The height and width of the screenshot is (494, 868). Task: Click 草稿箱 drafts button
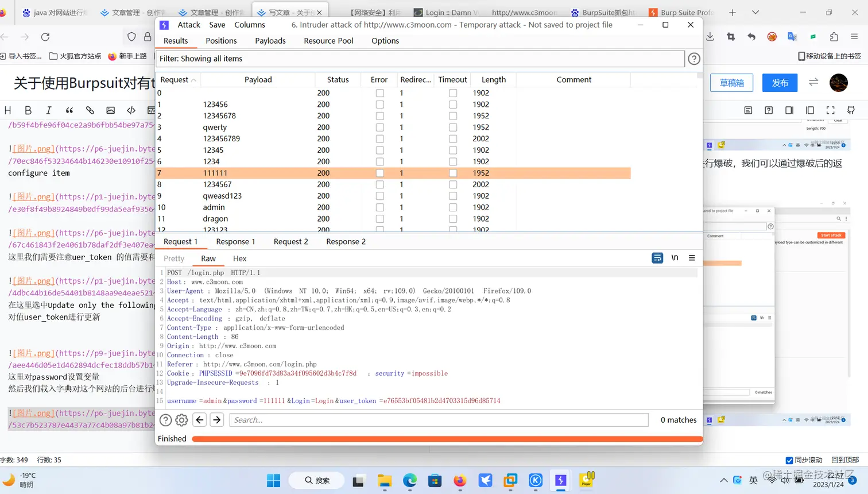(731, 83)
